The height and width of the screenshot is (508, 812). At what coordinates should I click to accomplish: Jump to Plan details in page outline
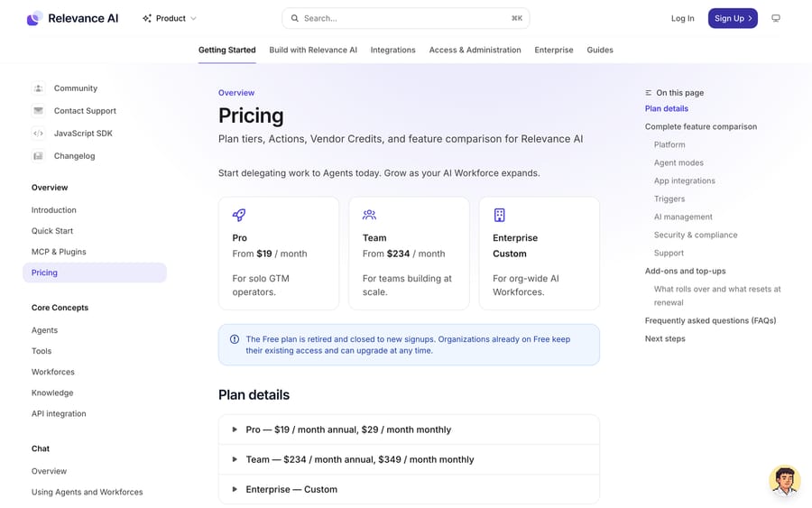[x=667, y=108]
